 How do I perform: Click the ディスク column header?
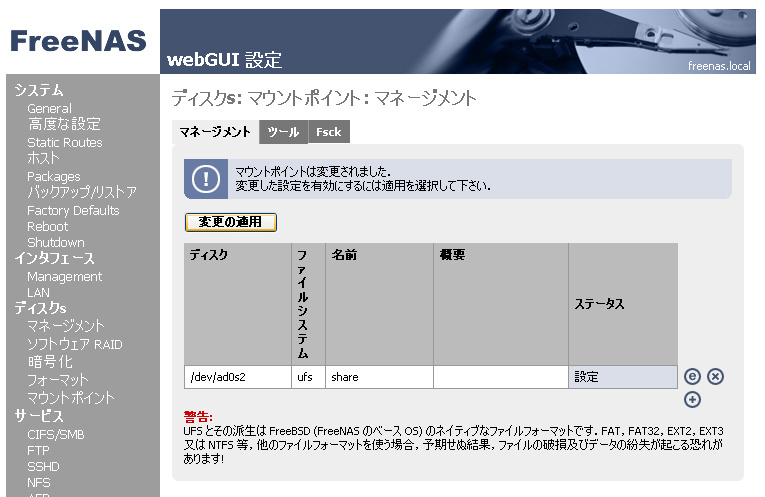238,304
